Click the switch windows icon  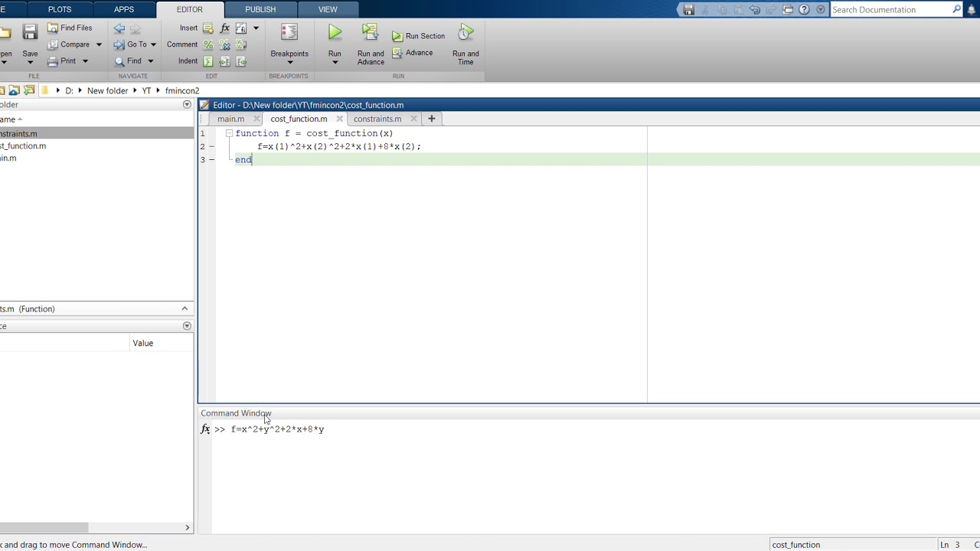pyautogui.click(x=788, y=10)
